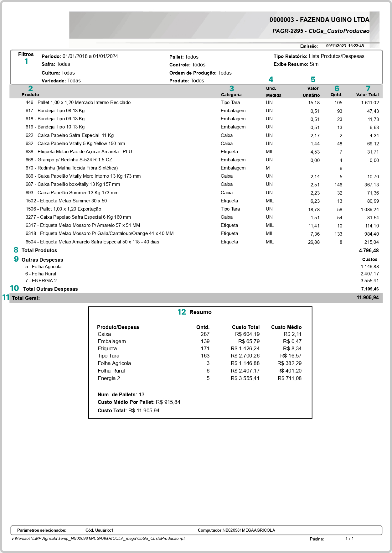Select '693 - Caixa Papelão Summer 13 Kg 173 mm'

[72, 193]
